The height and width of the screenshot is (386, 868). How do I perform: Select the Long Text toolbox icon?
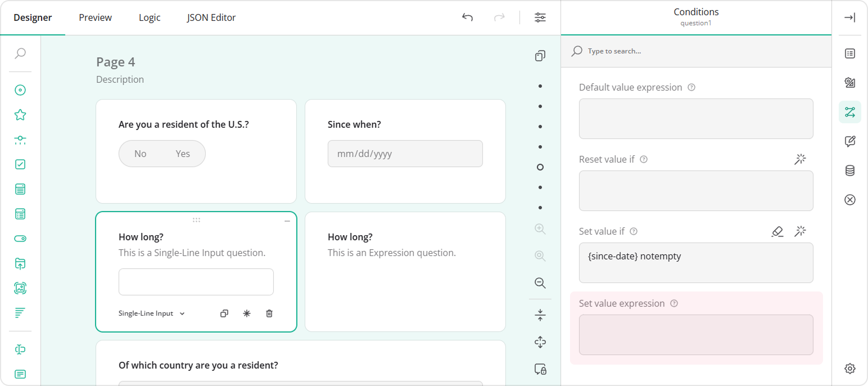[20, 374]
